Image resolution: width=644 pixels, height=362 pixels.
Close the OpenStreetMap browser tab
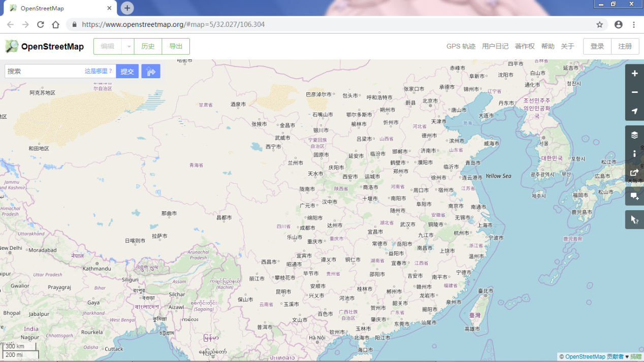(109, 8)
